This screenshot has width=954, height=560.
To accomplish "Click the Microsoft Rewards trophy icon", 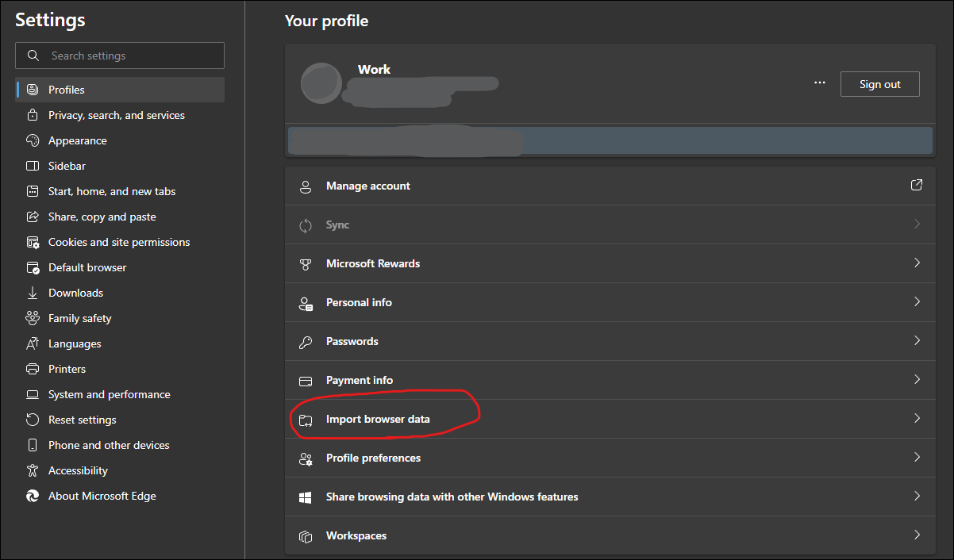I will tap(306, 264).
